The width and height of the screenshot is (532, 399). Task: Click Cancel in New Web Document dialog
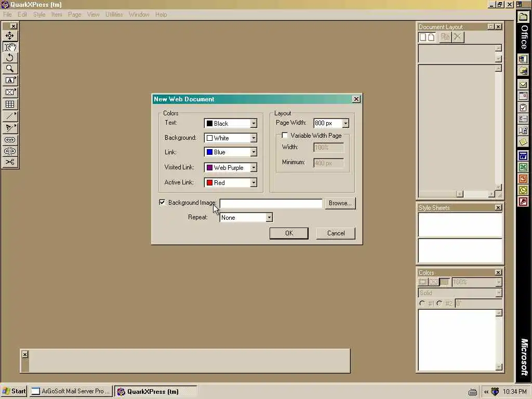pos(336,233)
